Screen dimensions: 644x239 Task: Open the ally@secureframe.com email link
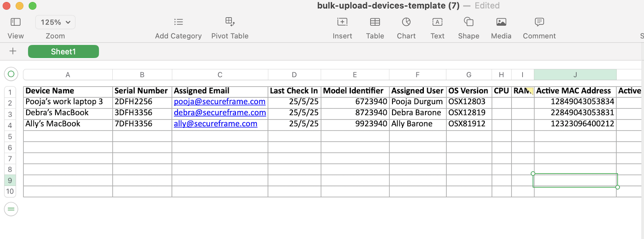[215, 124]
